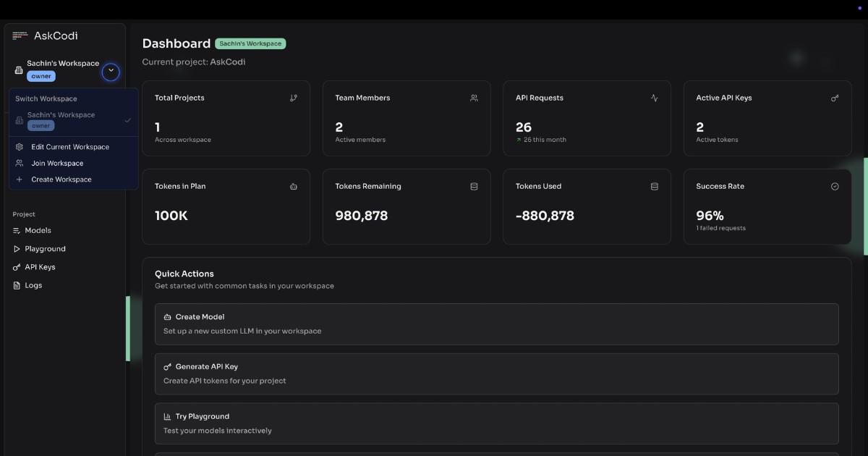Click the AskCodi logo icon
The image size is (868, 456).
tap(20, 35)
